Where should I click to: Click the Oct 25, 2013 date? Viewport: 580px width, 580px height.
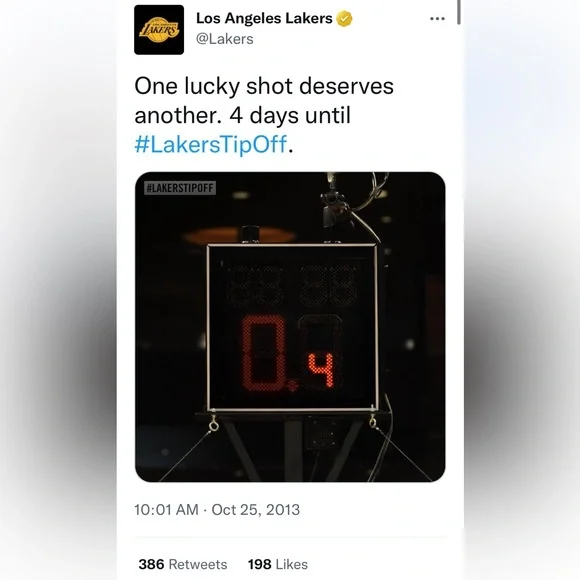pos(256,510)
